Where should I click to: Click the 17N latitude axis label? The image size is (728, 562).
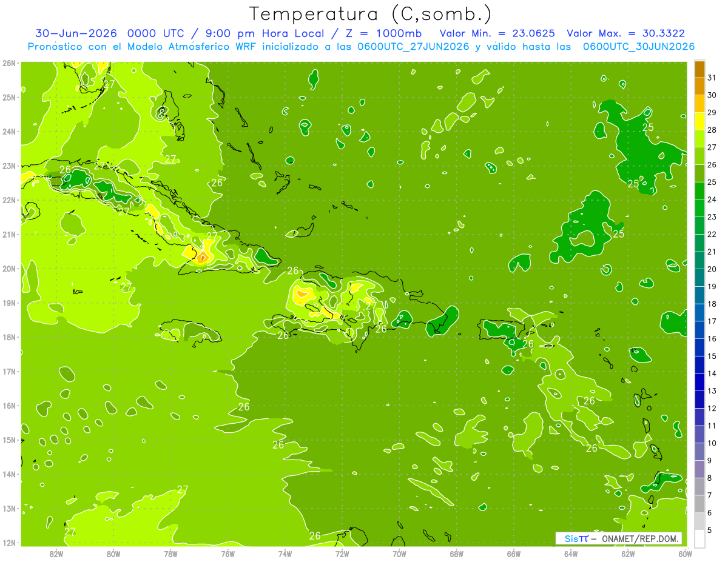(x=9, y=371)
